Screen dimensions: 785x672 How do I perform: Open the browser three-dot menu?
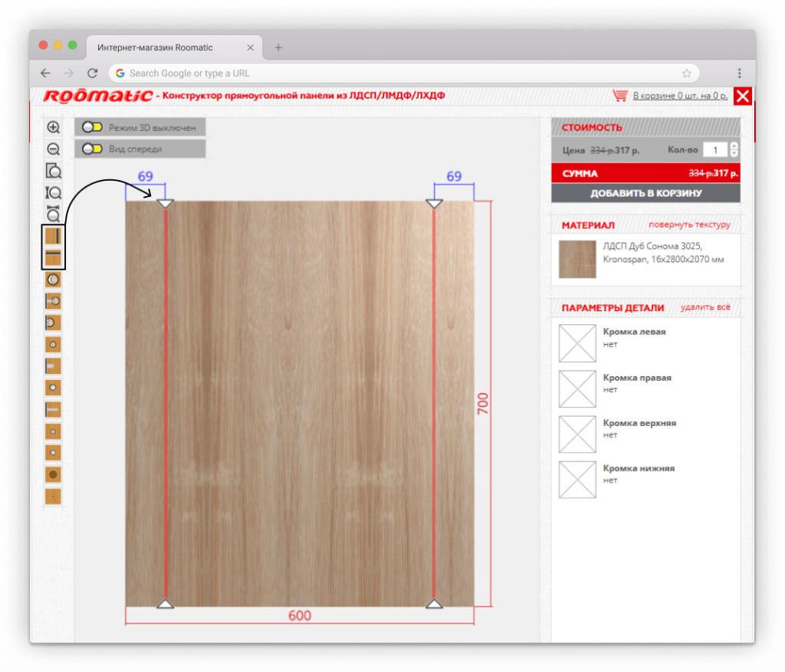[739, 74]
